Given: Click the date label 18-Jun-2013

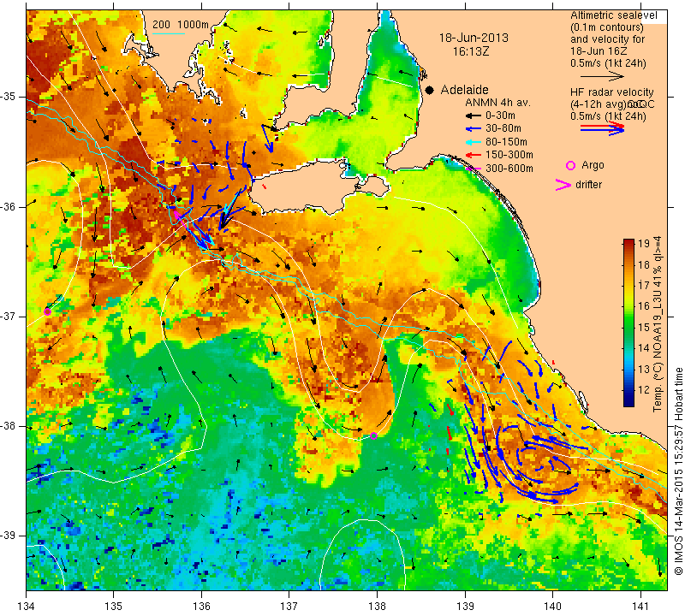Looking at the screenshot, I should coord(474,38).
